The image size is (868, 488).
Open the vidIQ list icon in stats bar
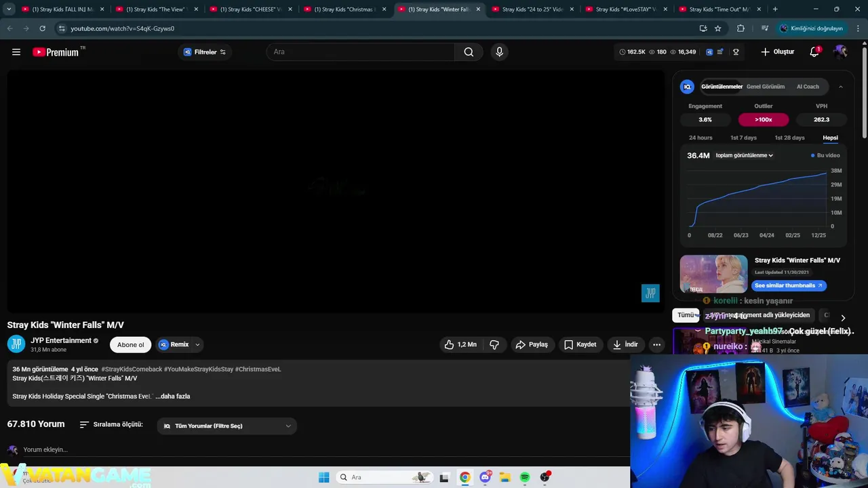pos(720,52)
